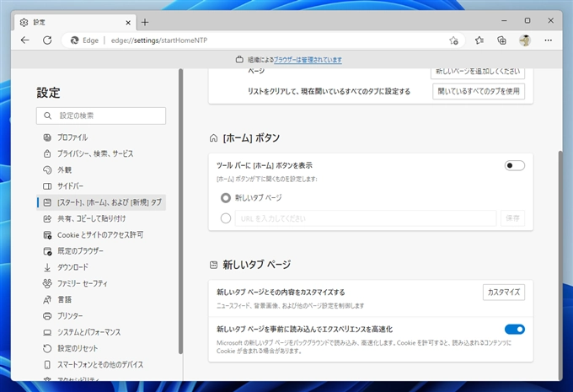Click the Edge logo in address bar

74,40
